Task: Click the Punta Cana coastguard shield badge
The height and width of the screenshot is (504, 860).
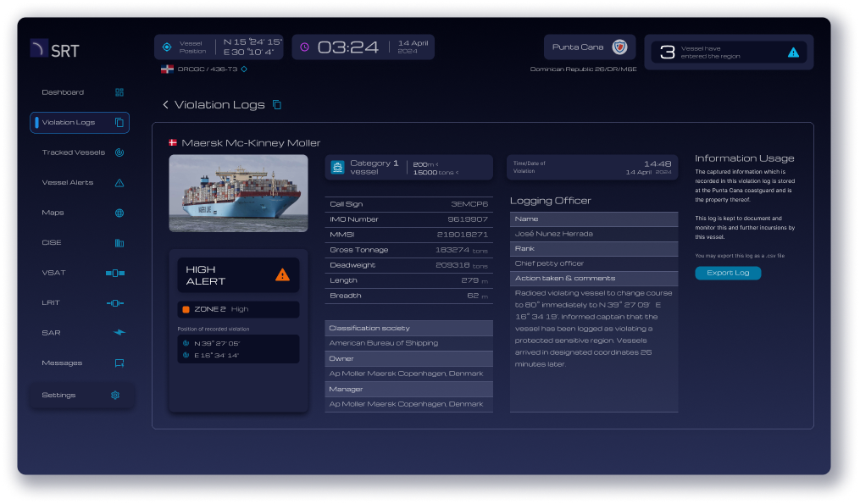Action: pyautogui.click(x=619, y=47)
